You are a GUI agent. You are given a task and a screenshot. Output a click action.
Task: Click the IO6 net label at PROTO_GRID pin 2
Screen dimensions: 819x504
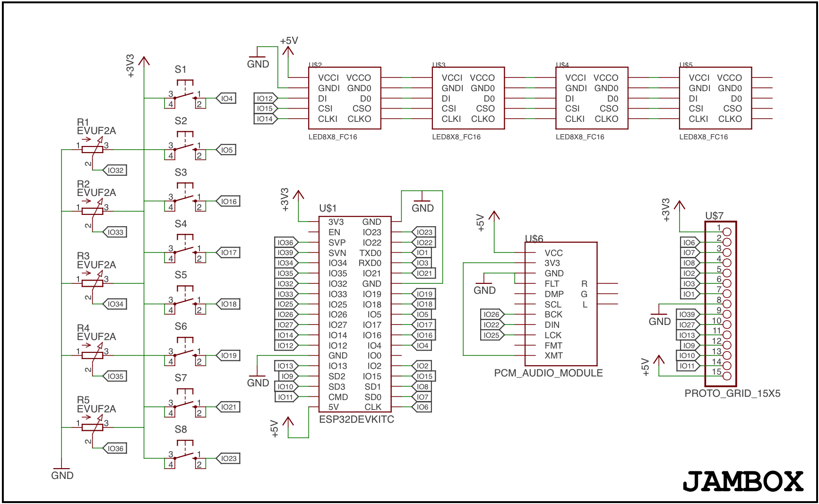[x=690, y=242]
